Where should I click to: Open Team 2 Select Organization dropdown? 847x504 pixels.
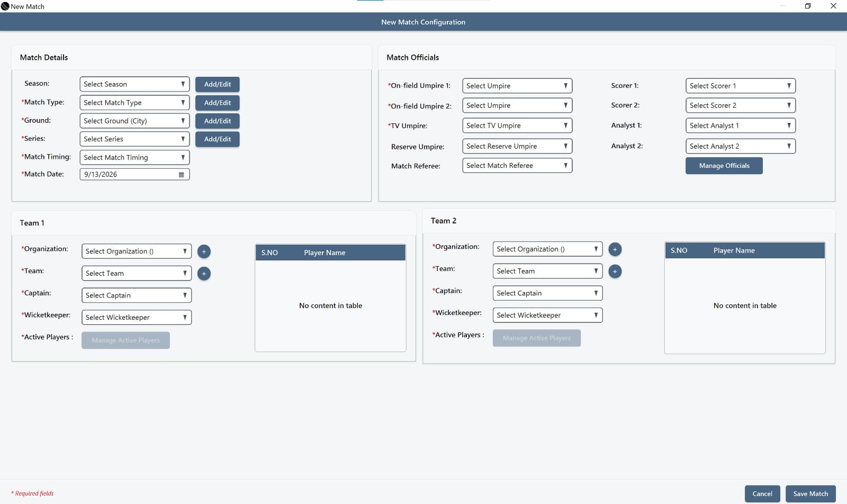[547, 249]
